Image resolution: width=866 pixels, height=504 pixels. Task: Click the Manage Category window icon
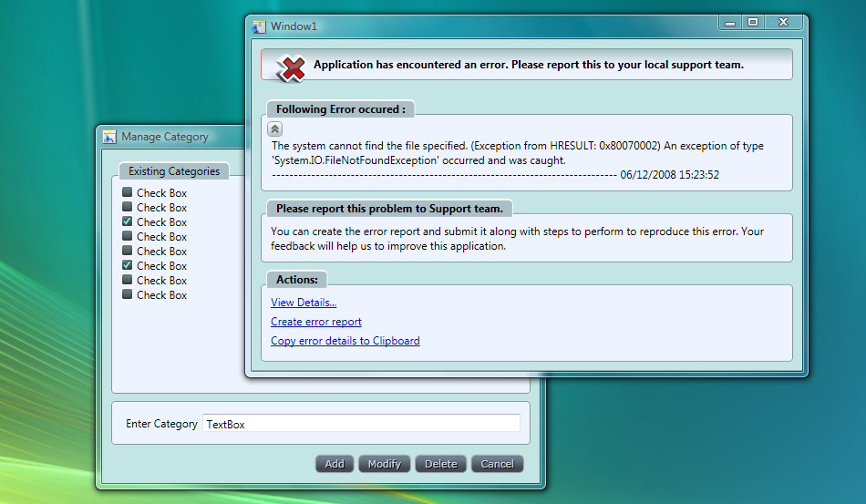tap(109, 137)
